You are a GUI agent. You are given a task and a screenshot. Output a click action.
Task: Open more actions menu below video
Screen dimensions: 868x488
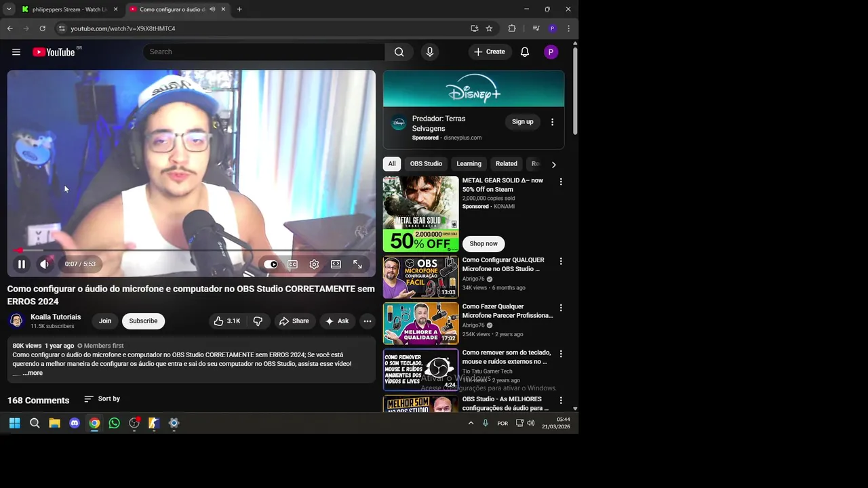click(368, 321)
